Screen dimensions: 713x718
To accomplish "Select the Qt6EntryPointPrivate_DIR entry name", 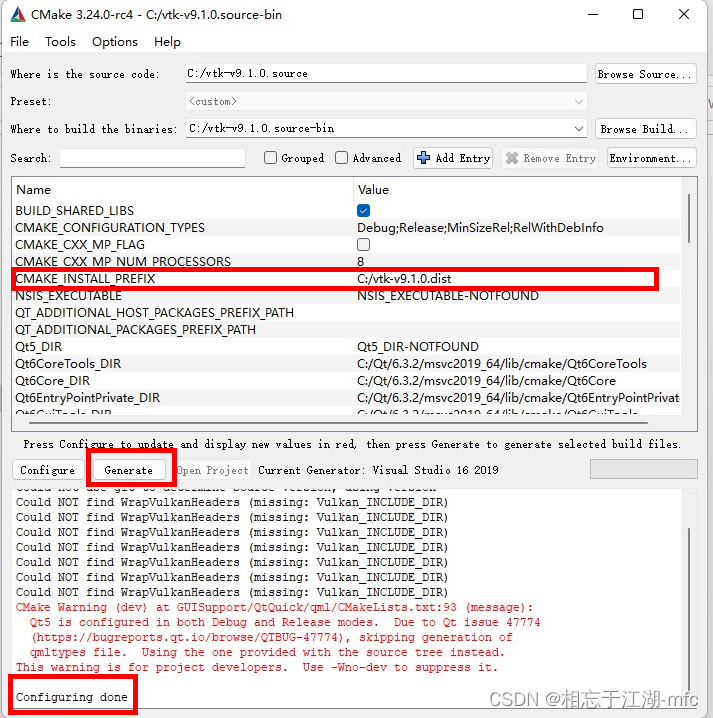I will (x=87, y=397).
